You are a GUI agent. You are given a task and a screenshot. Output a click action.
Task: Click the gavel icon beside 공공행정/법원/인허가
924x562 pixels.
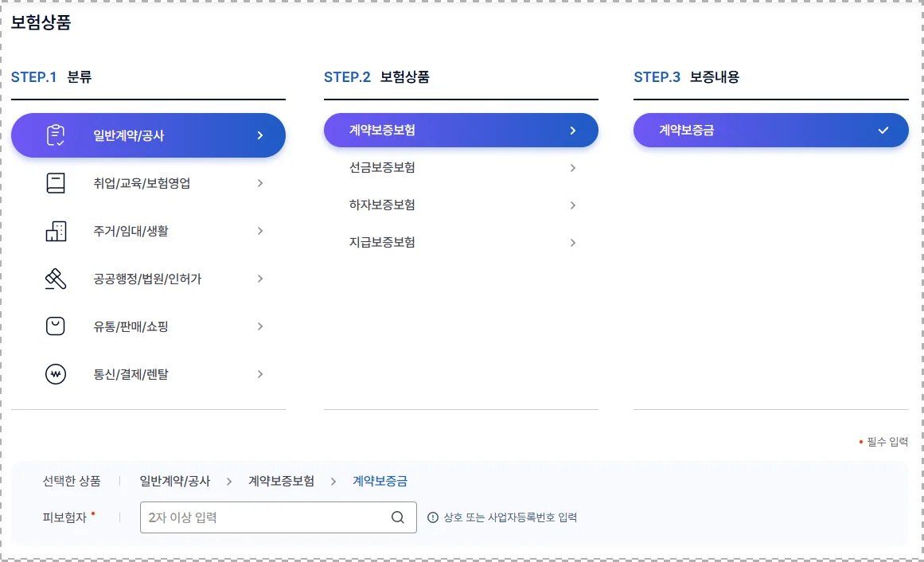click(56, 279)
